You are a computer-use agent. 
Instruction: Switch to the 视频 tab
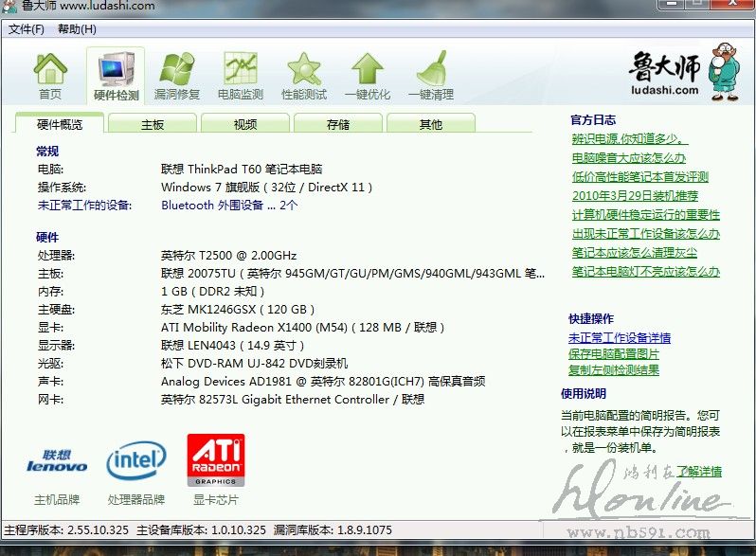245,124
